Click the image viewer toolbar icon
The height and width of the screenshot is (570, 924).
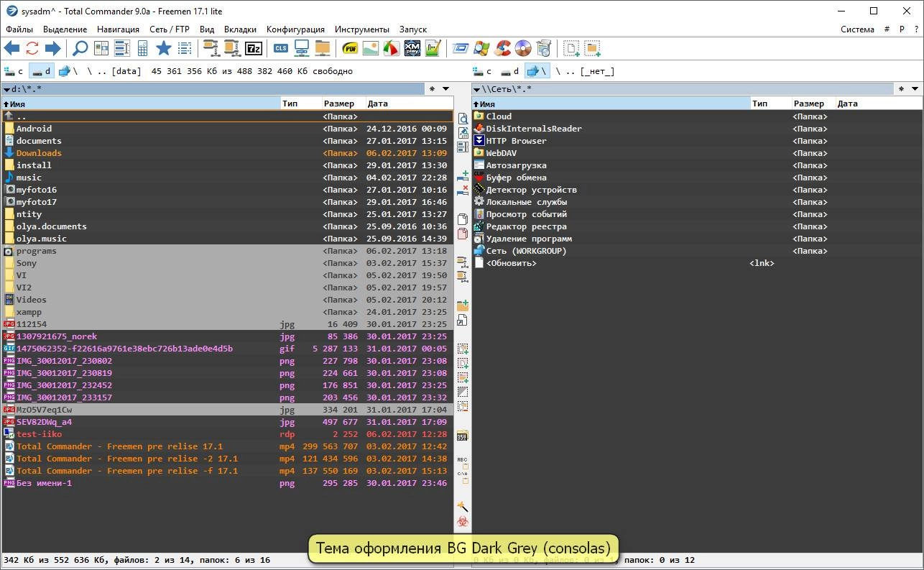point(371,48)
